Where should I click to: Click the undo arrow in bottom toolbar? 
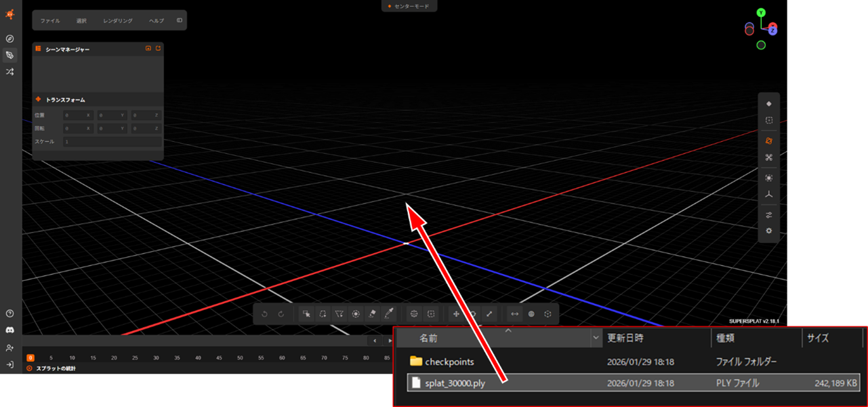[x=264, y=314]
